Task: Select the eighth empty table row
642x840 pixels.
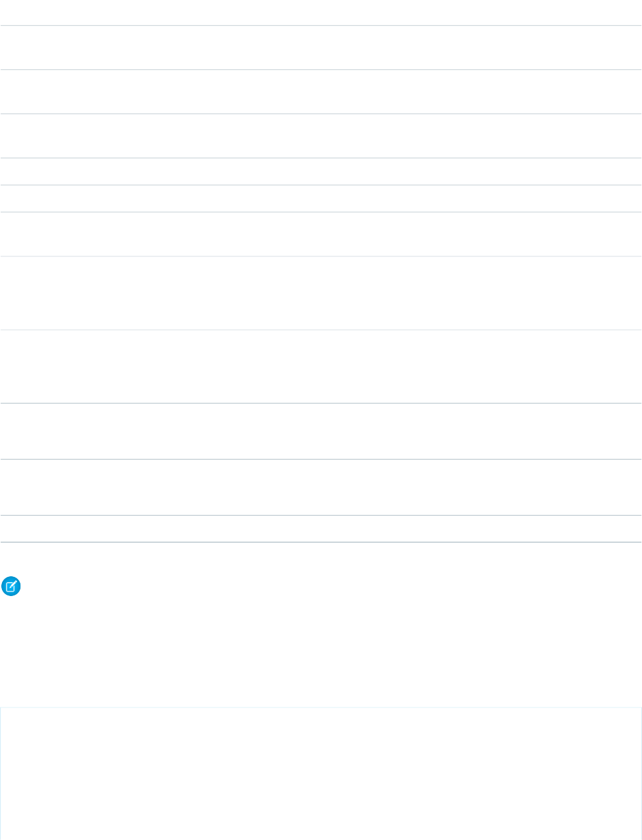Action: [320, 367]
